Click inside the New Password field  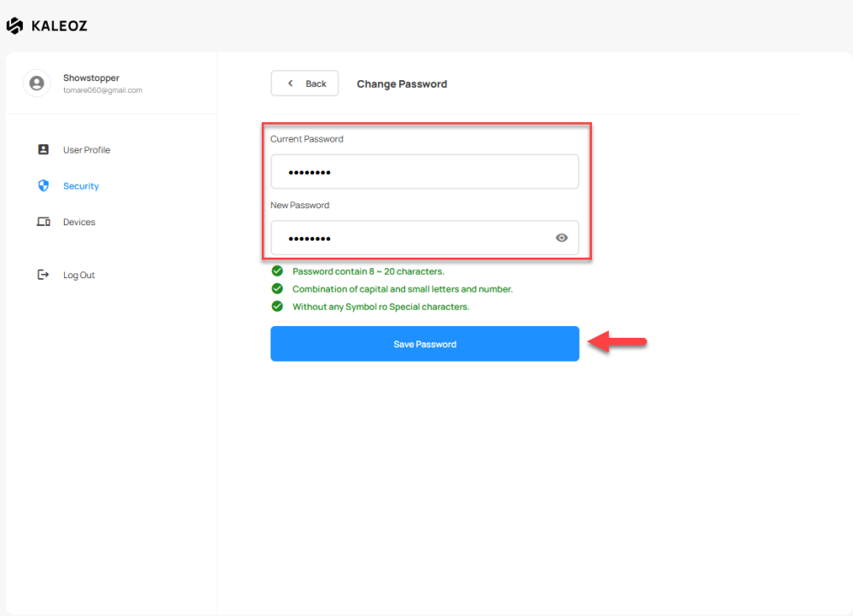pyautogui.click(x=409, y=238)
